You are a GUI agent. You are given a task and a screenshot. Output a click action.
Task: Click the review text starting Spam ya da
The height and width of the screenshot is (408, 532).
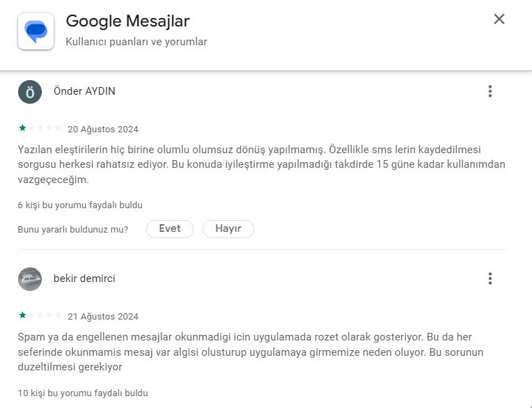click(x=251, y=352)
